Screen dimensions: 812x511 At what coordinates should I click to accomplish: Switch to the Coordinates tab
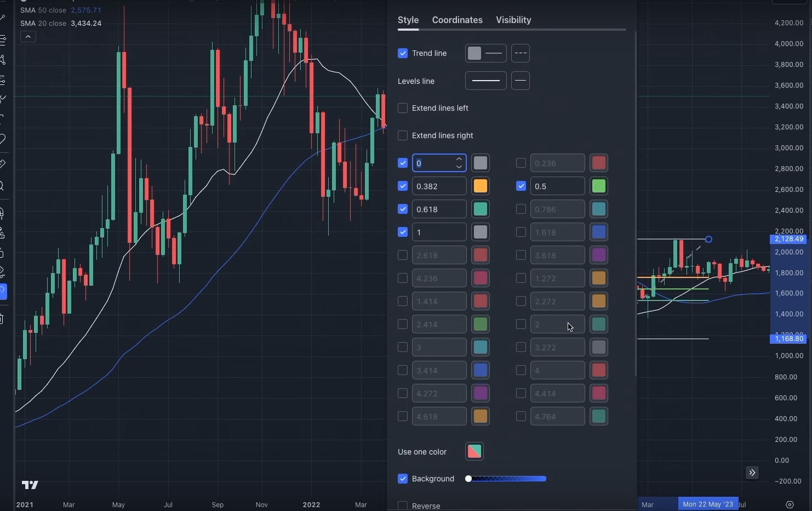click(457, 20)
